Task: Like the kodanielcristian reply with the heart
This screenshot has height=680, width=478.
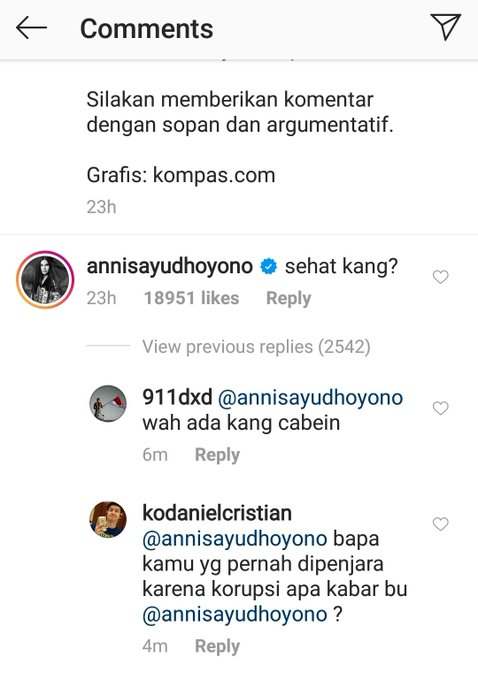Action: (x=440, y=524)
